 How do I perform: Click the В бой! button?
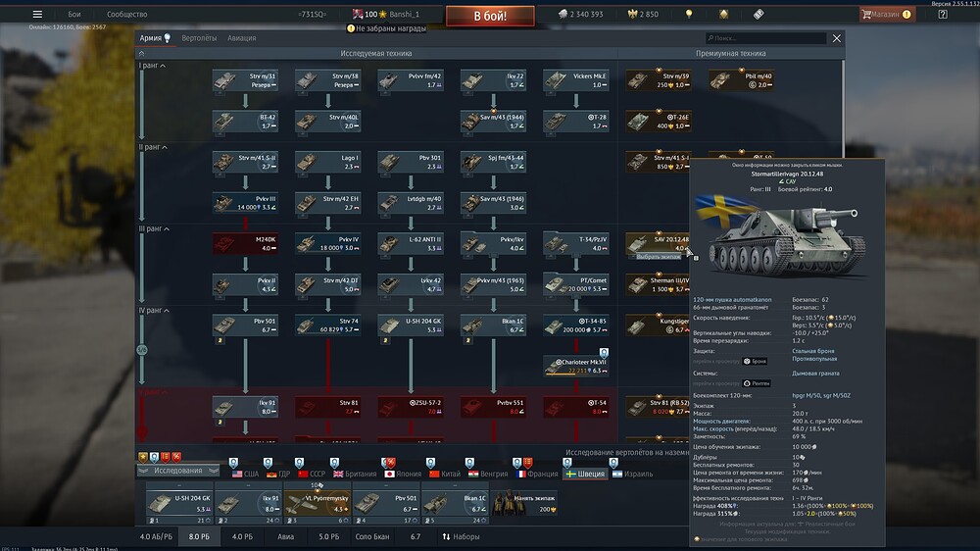tap(490, 16)
